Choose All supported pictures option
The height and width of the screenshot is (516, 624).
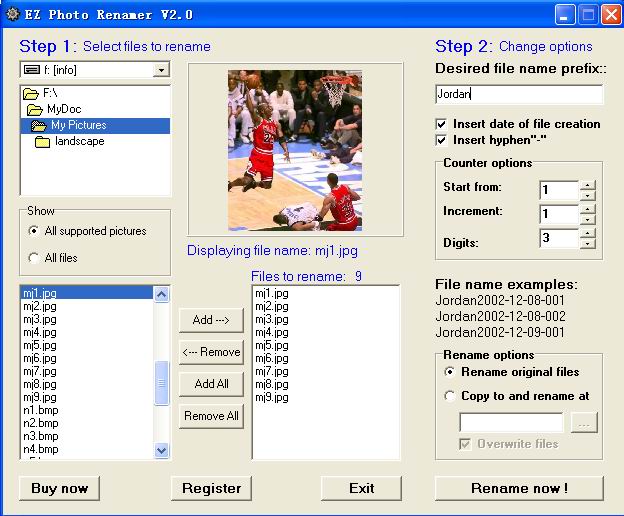pos(35,231)
